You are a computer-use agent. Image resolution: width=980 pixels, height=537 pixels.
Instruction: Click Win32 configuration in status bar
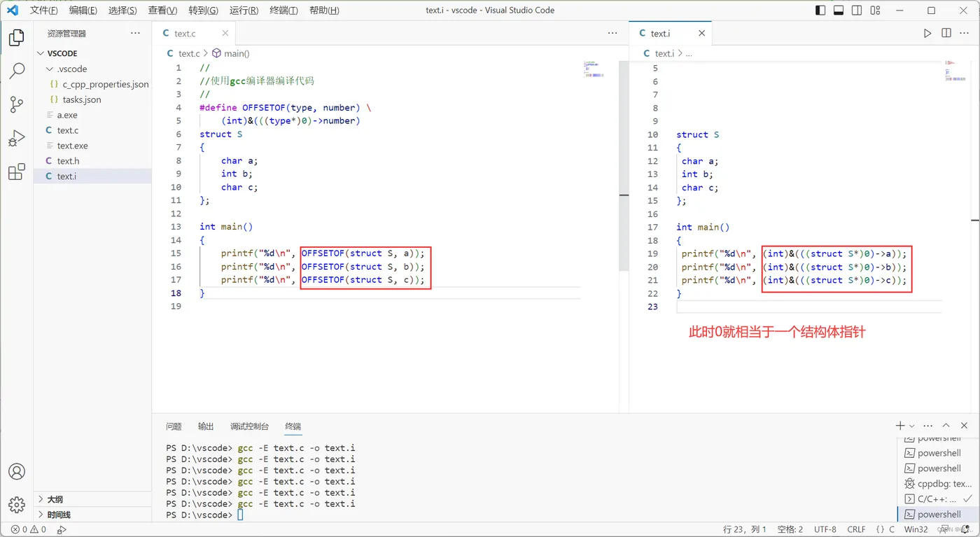(x=916, y=529)
